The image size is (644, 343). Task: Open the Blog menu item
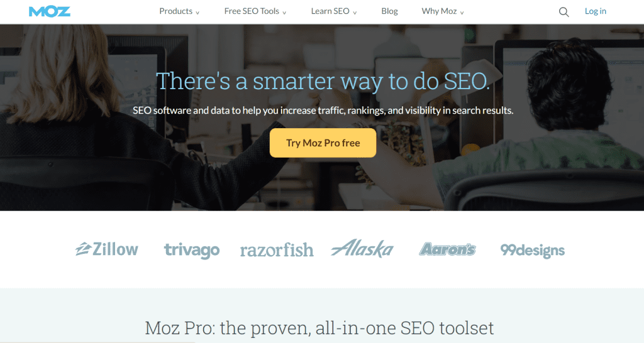coord(389,11)
